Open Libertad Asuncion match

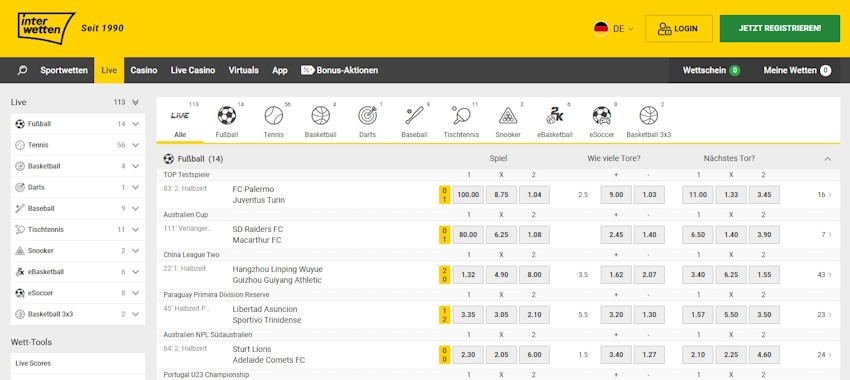point(264,309)
